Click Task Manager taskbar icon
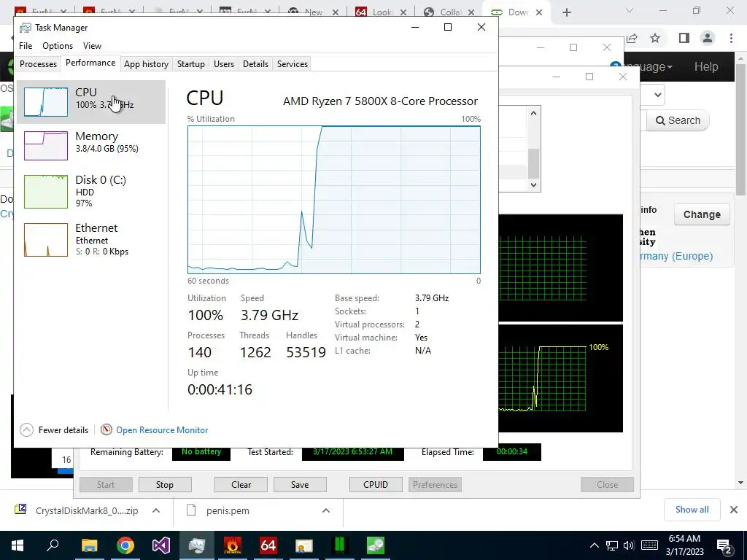This screenshot has width=747, height=560. (197, 545)
